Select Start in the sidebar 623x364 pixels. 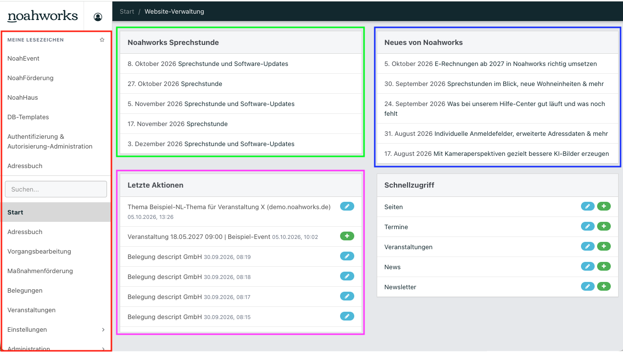point(56,213)
